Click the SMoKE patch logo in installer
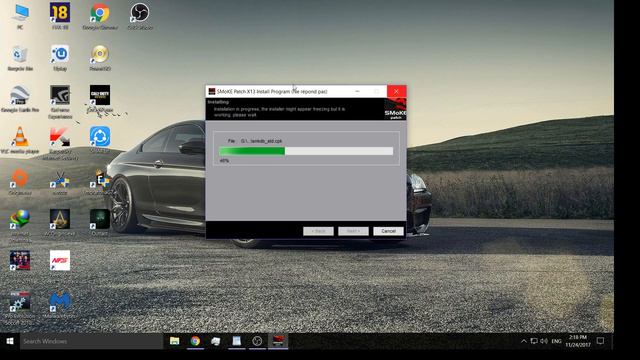640x360 pixels. [x=395, y=109]
